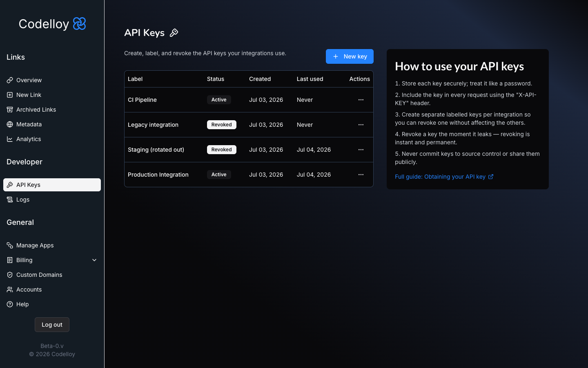Image resolution: width=588 pixels, height=368 pixels.
Task: Click the Help question-mark icon
Action: [x=10, y=304]
